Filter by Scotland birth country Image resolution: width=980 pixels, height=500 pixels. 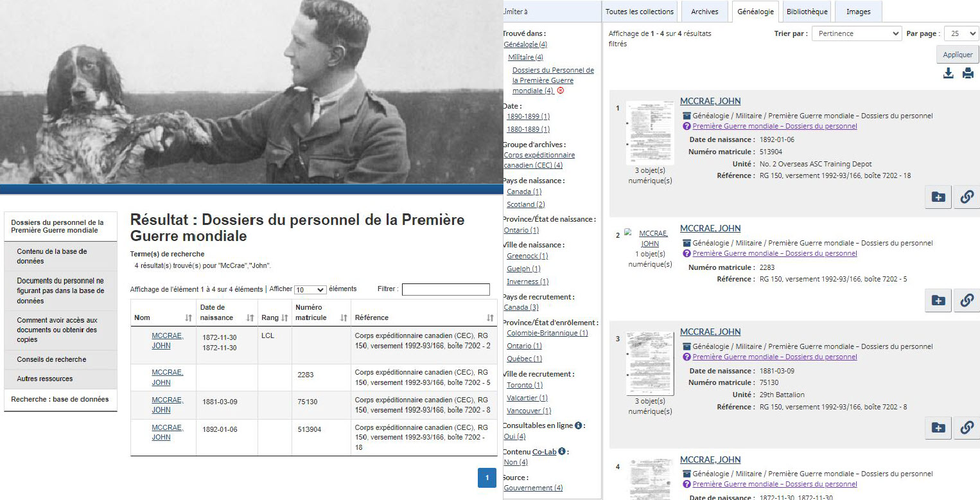(x=520, y=204)
